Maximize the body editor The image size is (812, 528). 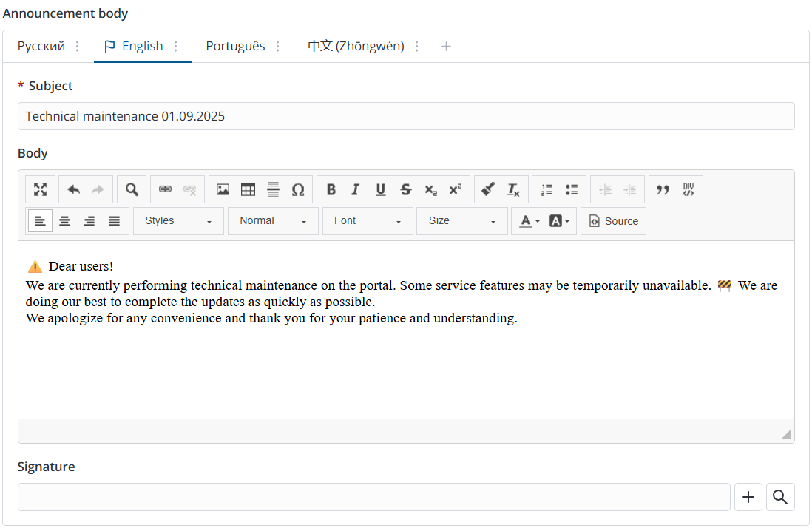coord(40,189)
